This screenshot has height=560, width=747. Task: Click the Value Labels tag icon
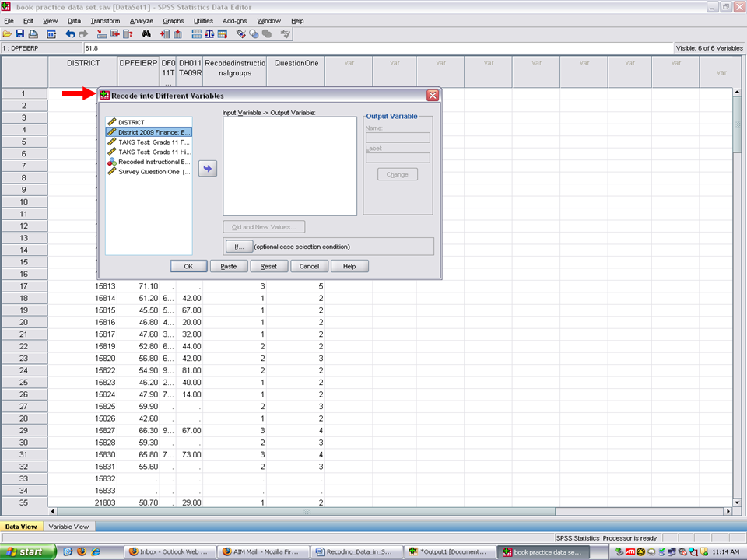(242, 34)
